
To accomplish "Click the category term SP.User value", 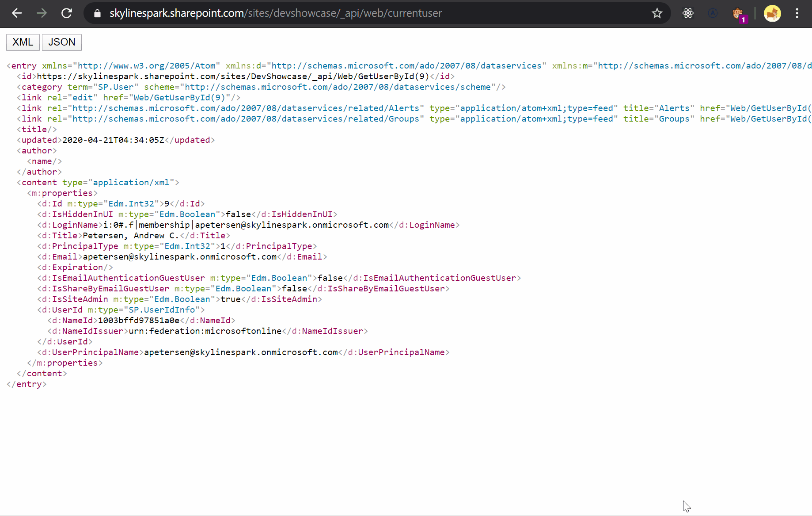I will point(116,87).
